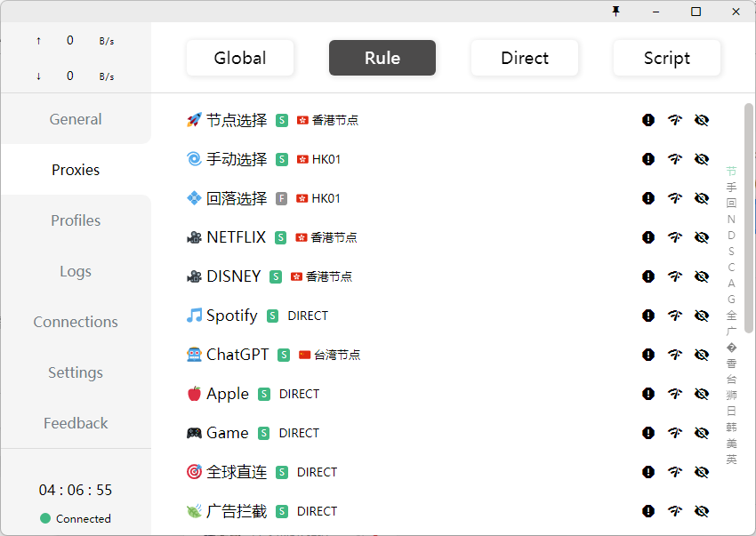Image resolution: width=756 pixels, height=536 pixels.
Task: Expand the ChatGPT proxy group
Action: [x=237, y=355]
